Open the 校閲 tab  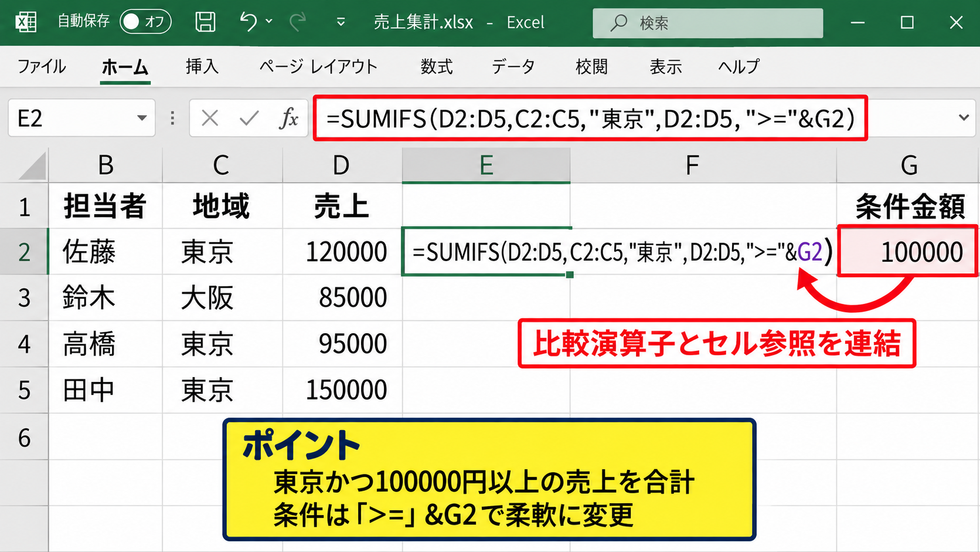coord(591,66)
